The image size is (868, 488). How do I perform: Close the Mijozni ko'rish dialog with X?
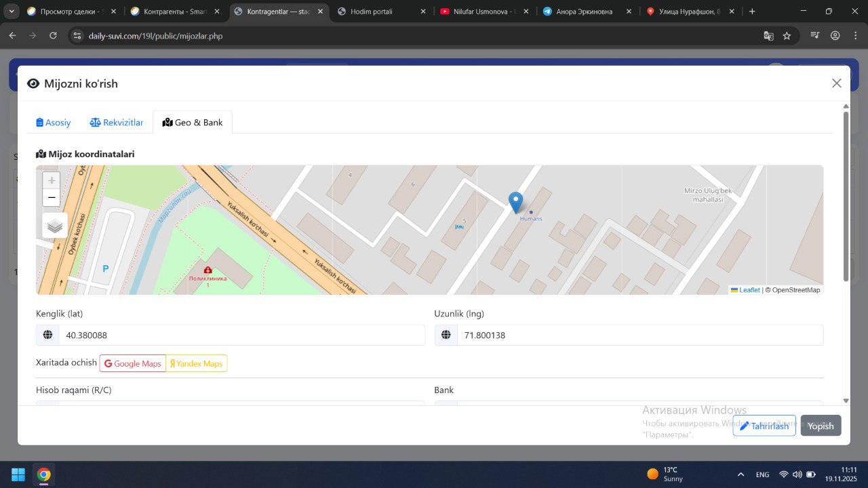[x=837, y=83]
